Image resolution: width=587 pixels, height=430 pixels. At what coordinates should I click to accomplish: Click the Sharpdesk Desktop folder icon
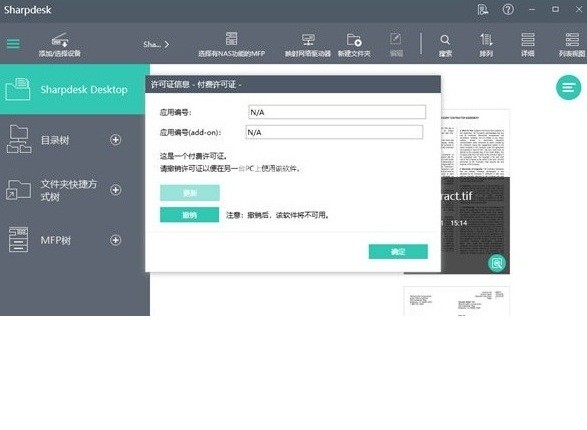tap(18, 89)
